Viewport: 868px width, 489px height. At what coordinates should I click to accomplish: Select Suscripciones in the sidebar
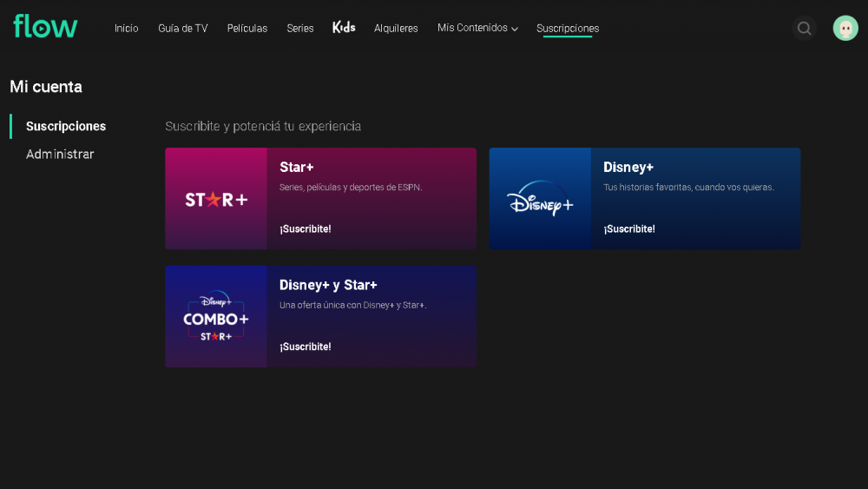tap(66, 127)
